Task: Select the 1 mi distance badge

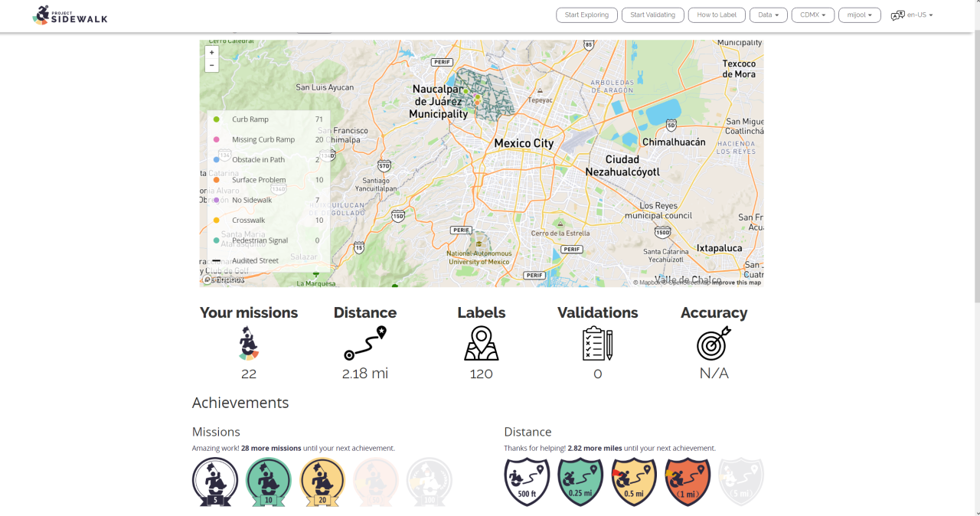Action: pos(688,482)
